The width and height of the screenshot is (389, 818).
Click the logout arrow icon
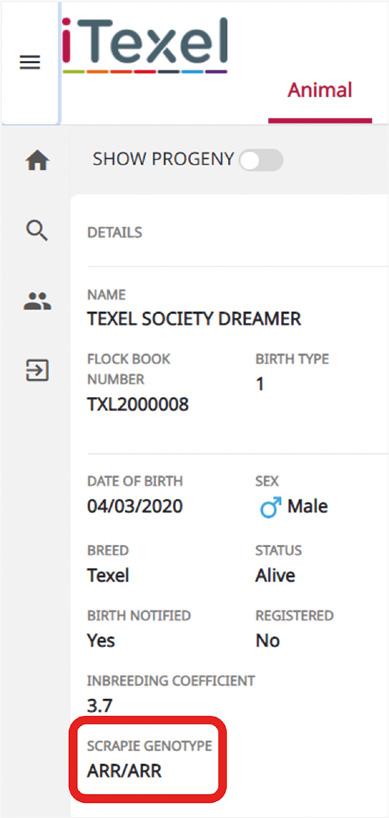(38, 371)
